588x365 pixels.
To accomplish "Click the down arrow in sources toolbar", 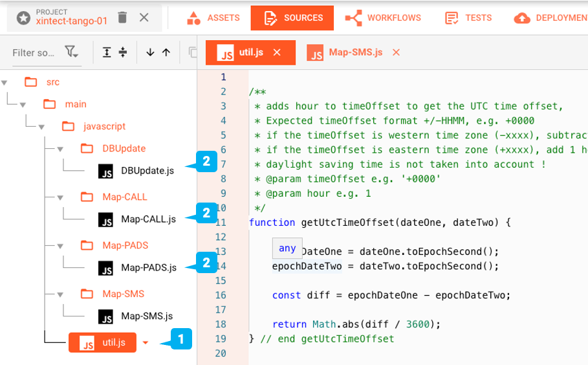I will click(x=151, y=52).
